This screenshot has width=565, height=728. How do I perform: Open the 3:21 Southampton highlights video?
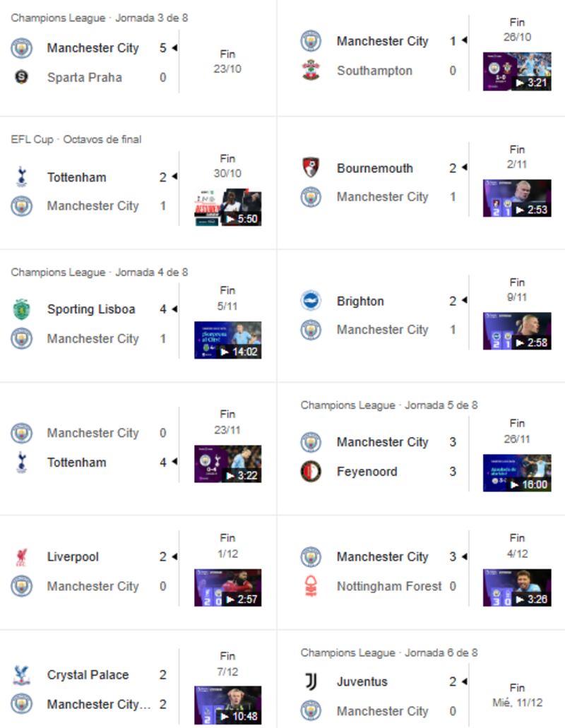pos(517,72)
